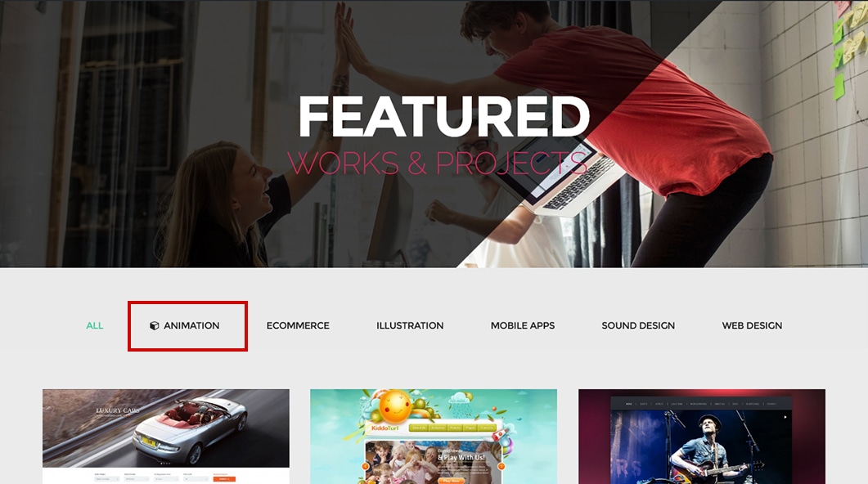Image resolution: width=868 pixels, height=484 pixels.
Task: Select the ALL filter tab
Action: coord(95,326)
